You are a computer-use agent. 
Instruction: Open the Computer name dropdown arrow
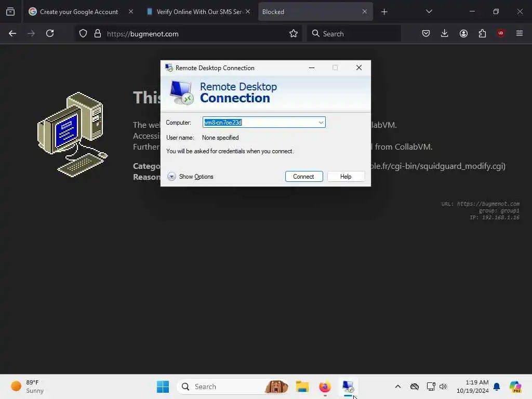pos(321,123)
